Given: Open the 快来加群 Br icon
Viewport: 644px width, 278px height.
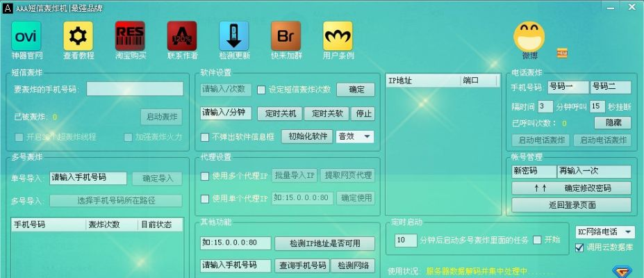Looking at the screenshot, I should 286,35.
